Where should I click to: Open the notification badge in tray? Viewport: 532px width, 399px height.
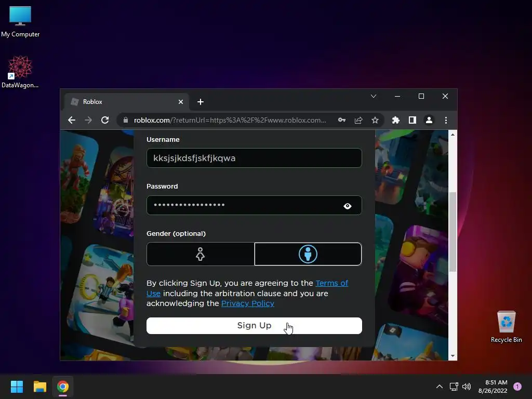pyautogui.click(x=517, y=387)
